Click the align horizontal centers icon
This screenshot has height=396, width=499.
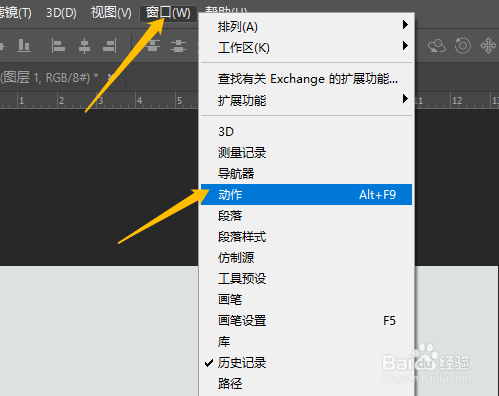84,46
